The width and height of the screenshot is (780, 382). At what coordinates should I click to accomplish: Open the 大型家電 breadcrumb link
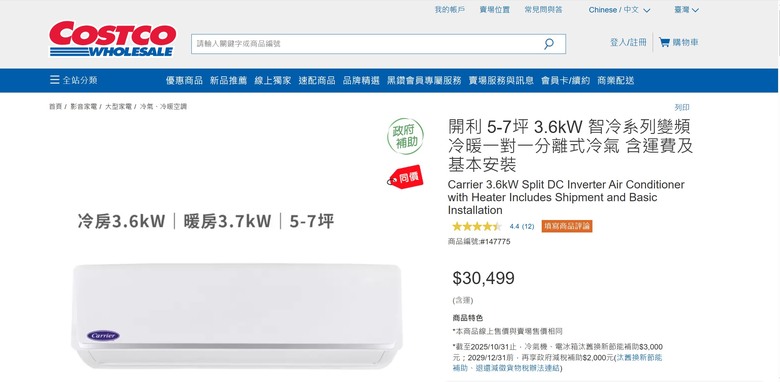tap(118, 106)
